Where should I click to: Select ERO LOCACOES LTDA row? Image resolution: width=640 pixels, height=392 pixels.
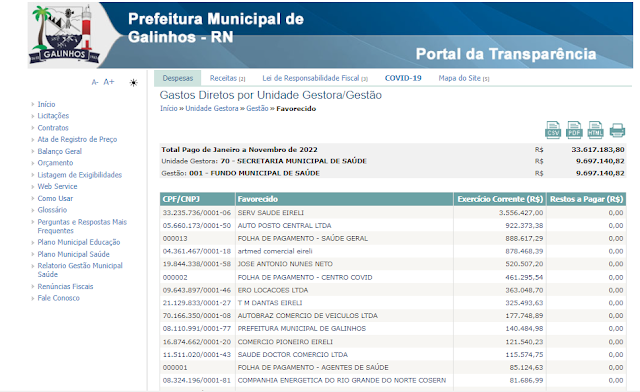(393, 290)
